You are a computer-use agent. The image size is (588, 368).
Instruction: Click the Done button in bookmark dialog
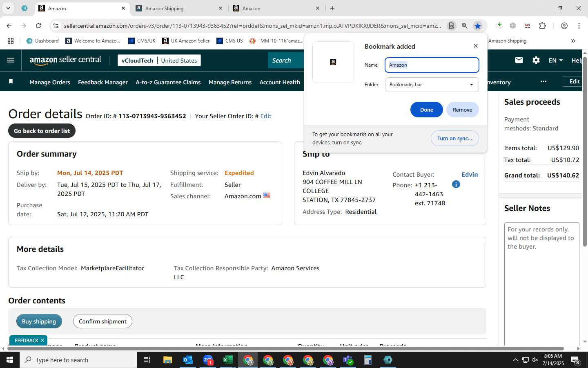(427, 110)
